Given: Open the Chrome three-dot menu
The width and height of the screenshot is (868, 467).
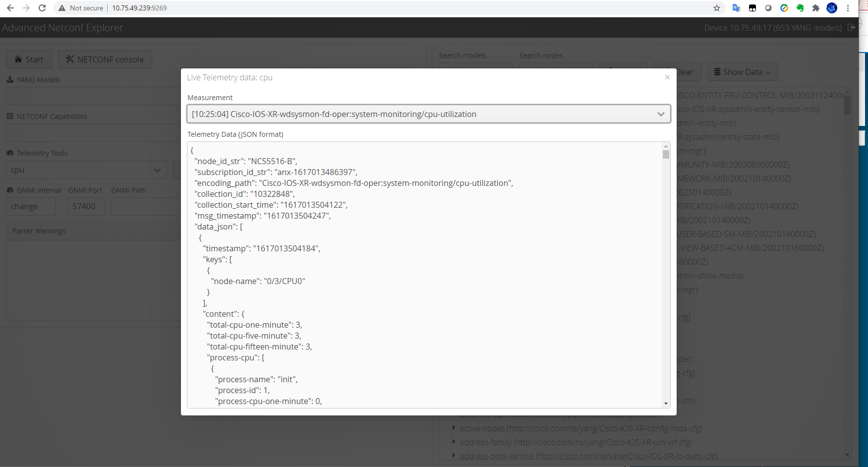Looking at the screenshot, I should (x=848, y=8).
